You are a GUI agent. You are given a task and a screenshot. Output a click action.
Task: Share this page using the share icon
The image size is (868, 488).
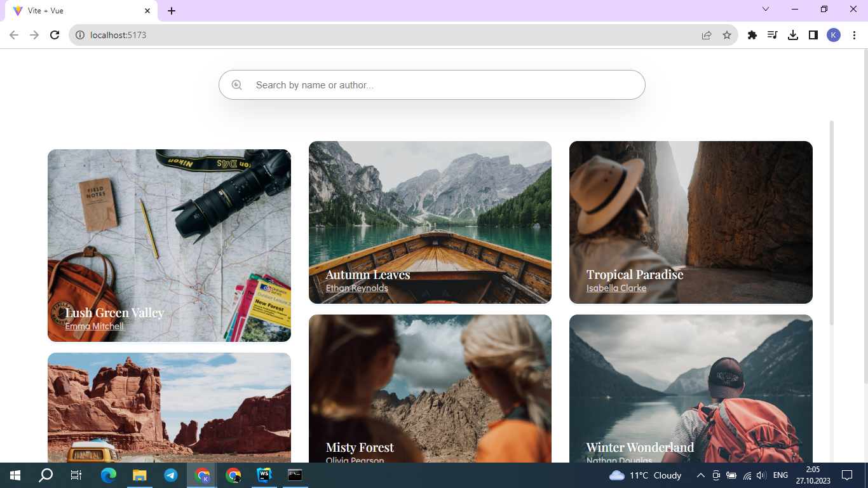(707, 35)
